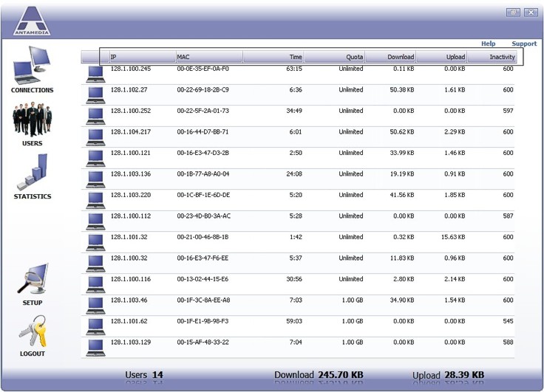Click the Logout keys icon
Screen dimensions: 544x392
pos(32,331)
